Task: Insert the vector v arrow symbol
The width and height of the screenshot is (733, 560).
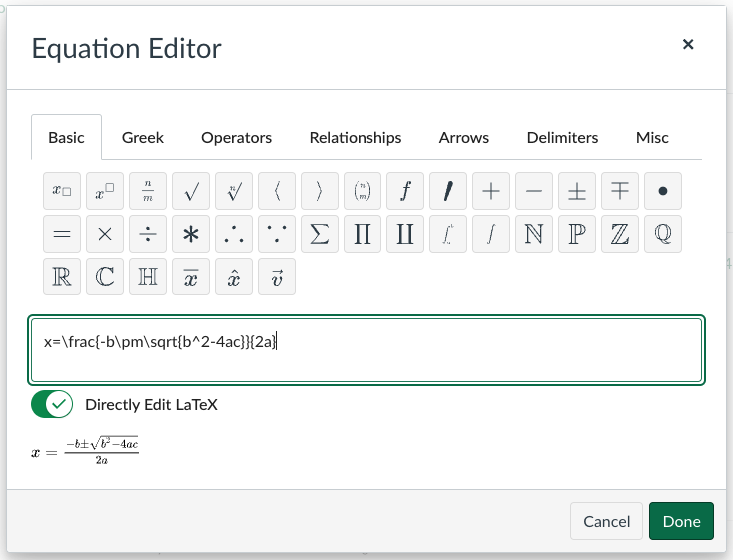Action: point(277,277)
